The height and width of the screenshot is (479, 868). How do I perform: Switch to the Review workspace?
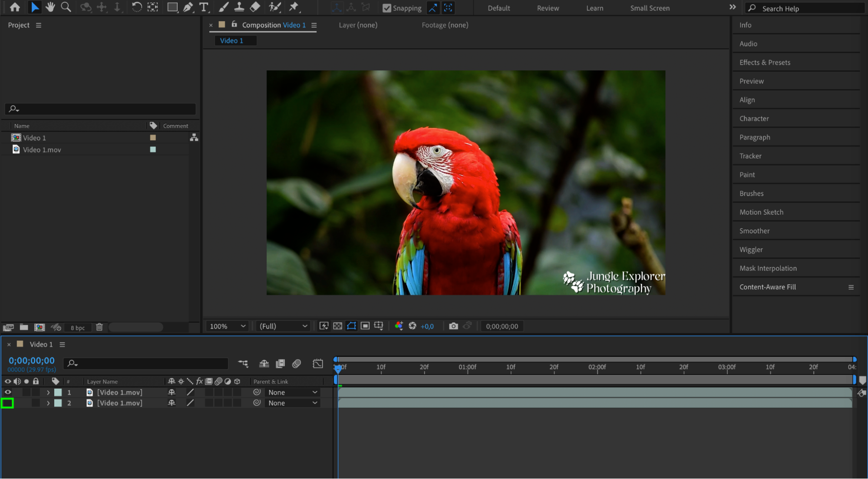point(548,8)
